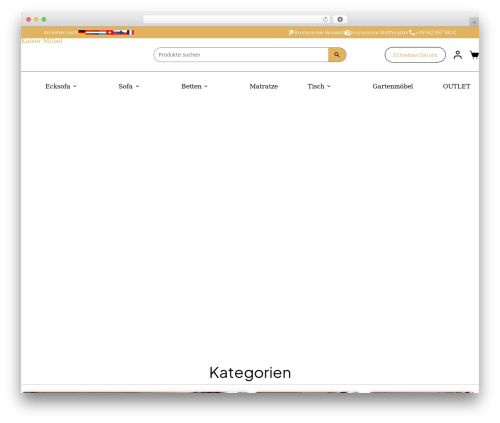This screenshot has height=423, width=500.
Task: Open the Gartenmöbel menu item
Action: (x=393, y=86)
